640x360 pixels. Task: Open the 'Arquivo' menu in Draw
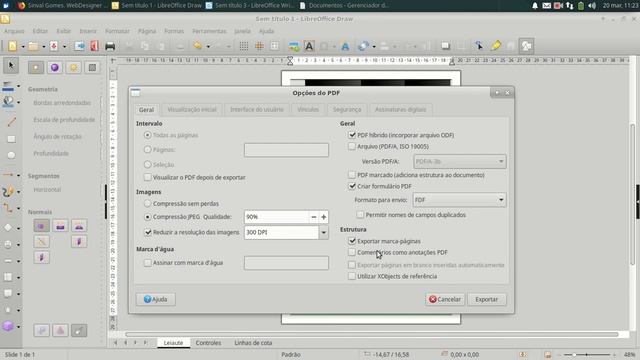tap(14, 31)
